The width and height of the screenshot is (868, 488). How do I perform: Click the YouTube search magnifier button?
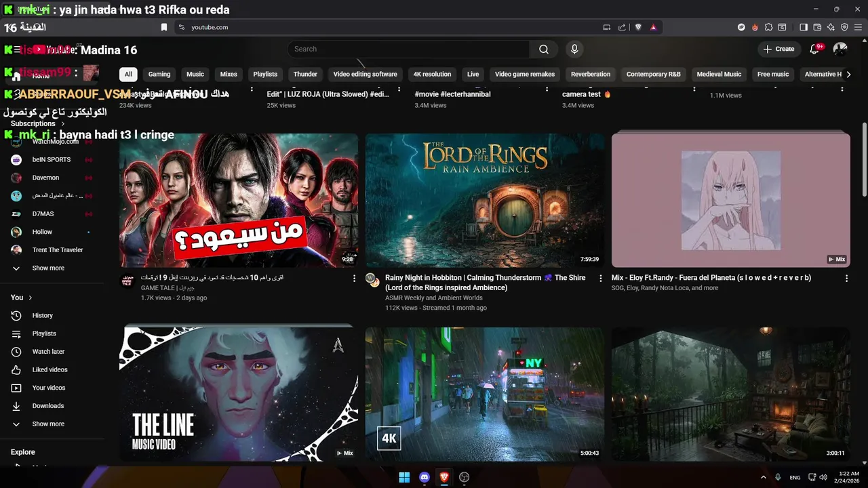tap(544, 49)
